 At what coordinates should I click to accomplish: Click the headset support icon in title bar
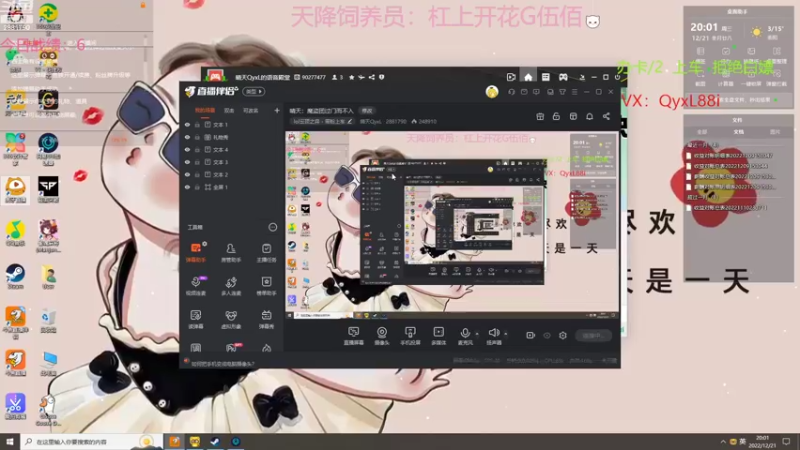tap(511, 92)
